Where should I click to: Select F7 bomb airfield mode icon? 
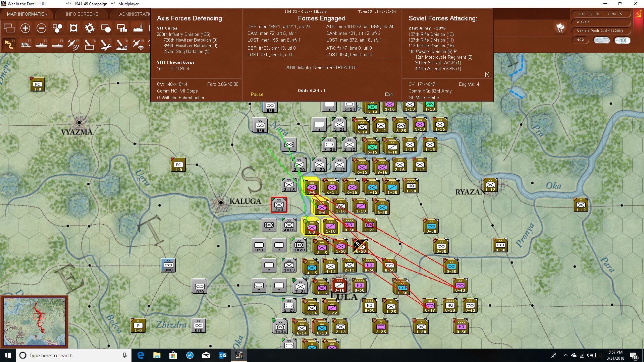point(106,44)
